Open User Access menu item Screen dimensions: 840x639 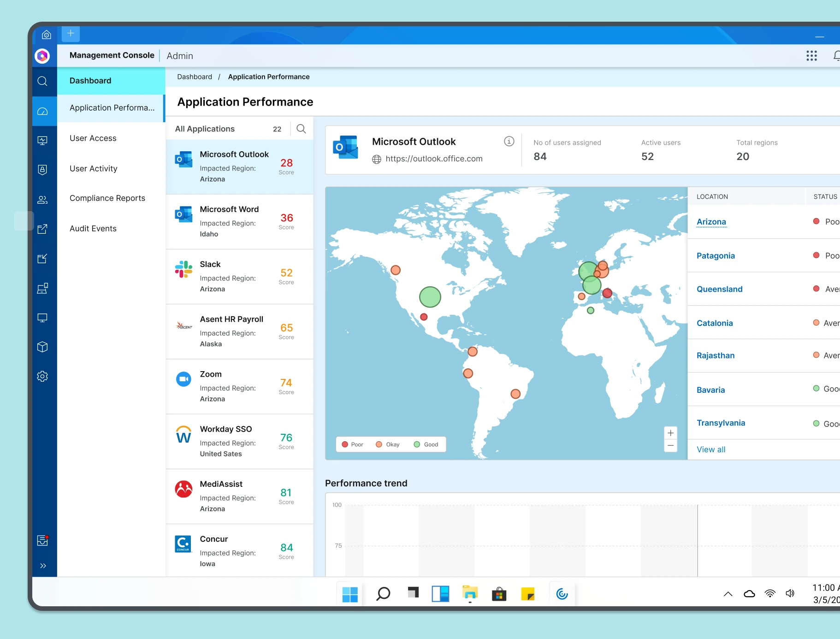93,138
